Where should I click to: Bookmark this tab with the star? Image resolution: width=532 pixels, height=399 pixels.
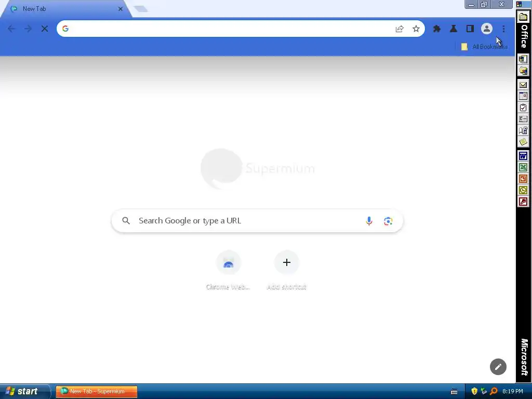coord(416,29)
